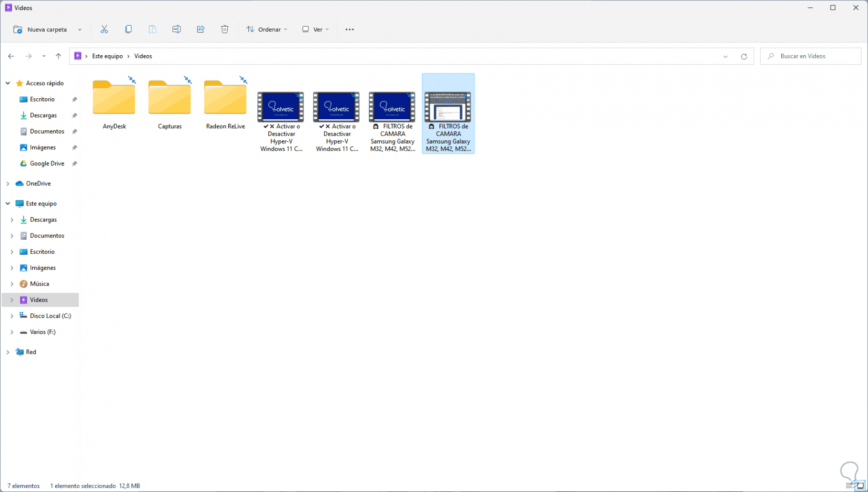
Task: Select the Capturas folder
Action: pyautogui.click(x=170, y=103)
